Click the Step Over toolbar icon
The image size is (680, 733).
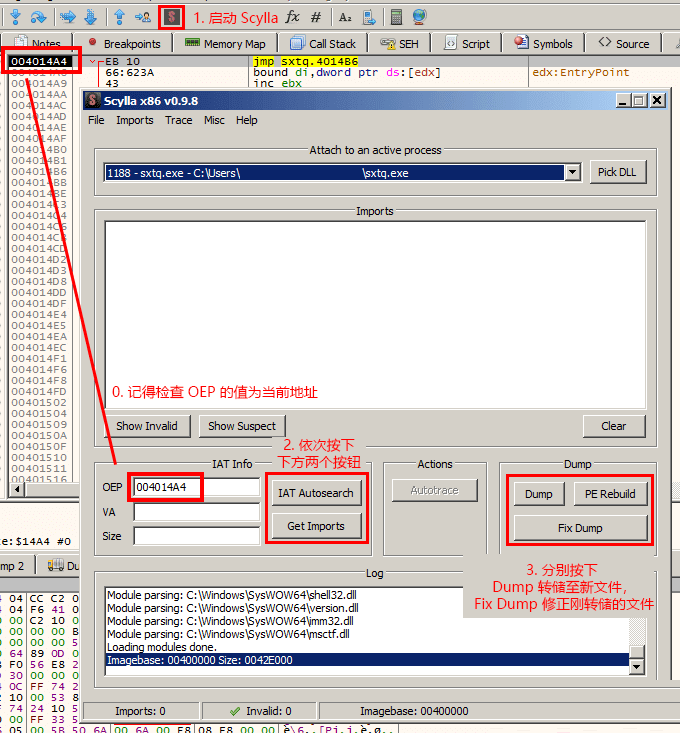[38, 17]
